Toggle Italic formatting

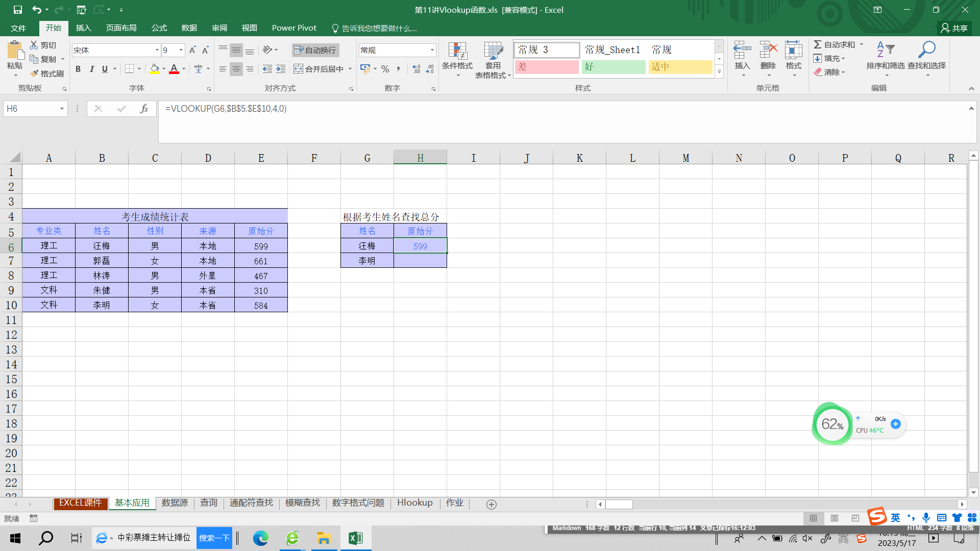(91, 69)
